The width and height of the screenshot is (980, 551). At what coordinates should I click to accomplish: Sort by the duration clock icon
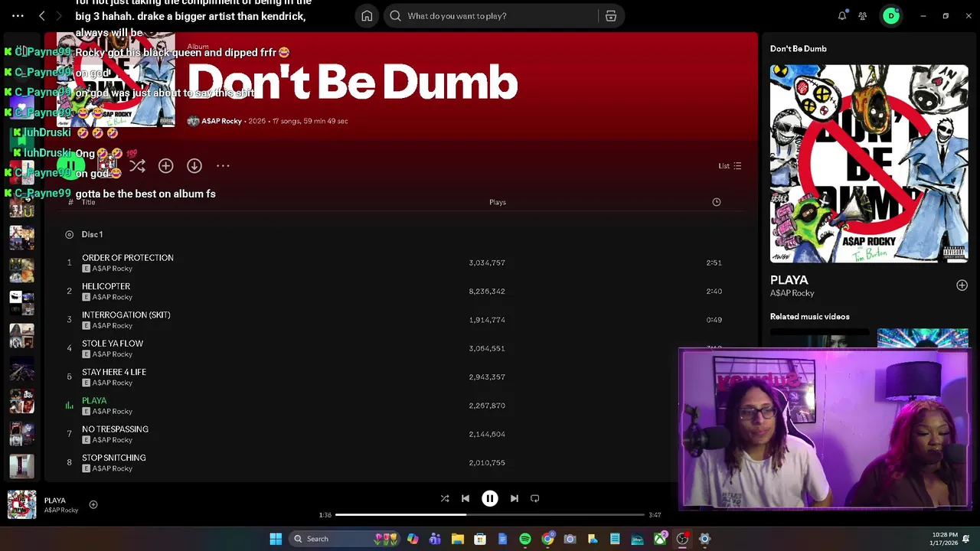(x=717, y=202)
